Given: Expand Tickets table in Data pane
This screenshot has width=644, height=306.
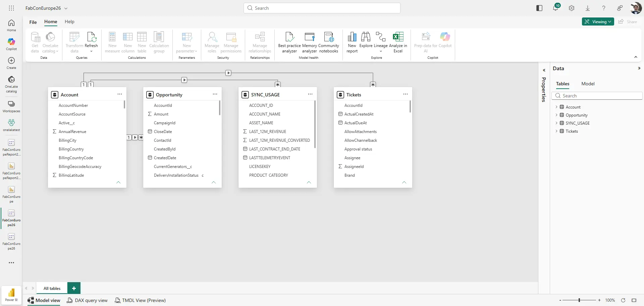Looking at the screenshot, I should tap(556, 131).
